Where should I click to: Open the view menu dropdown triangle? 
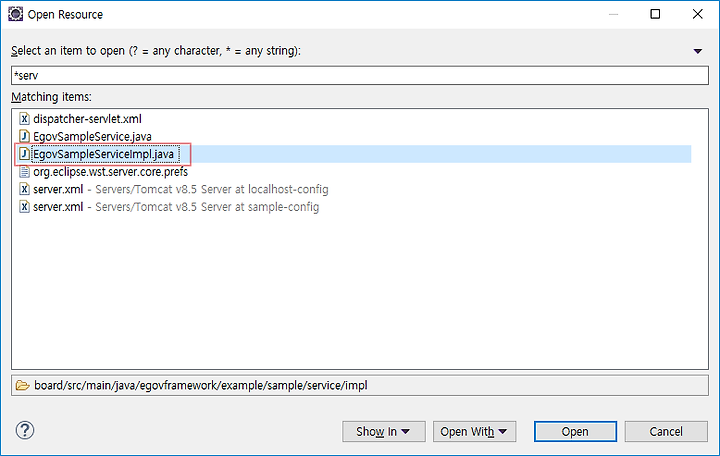[698, 51]
